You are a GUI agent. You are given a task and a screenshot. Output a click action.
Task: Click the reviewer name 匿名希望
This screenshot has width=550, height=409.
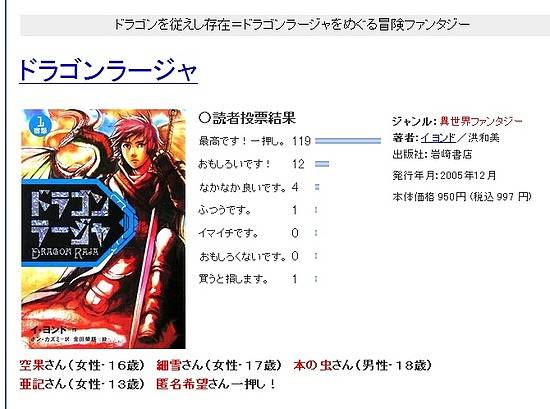pos(182,384)
